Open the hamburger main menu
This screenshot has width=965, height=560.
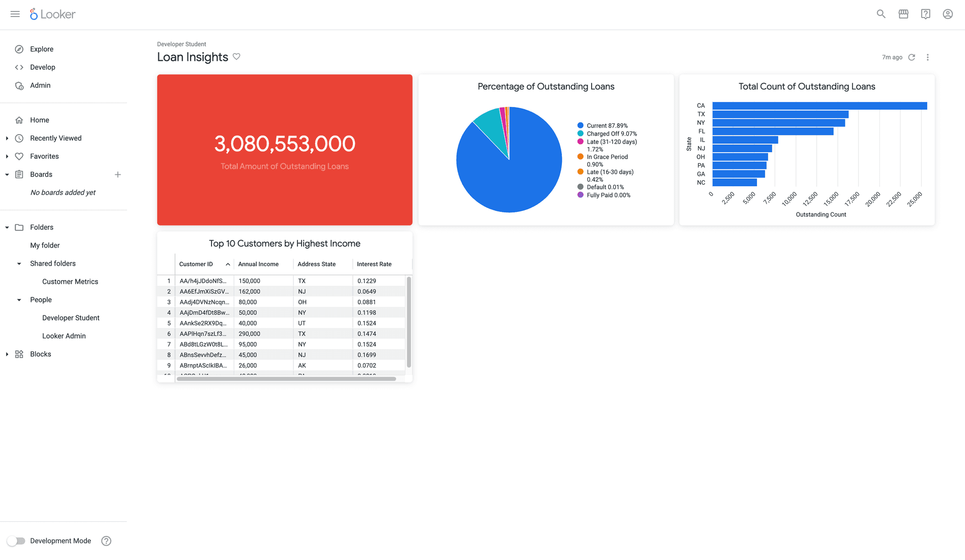pos(15,14)
